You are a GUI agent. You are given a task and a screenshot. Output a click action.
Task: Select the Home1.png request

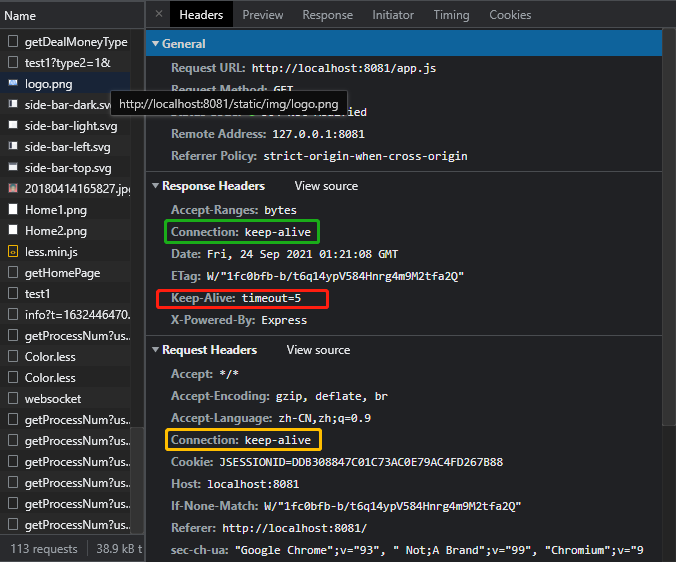[x=65, y=210]
